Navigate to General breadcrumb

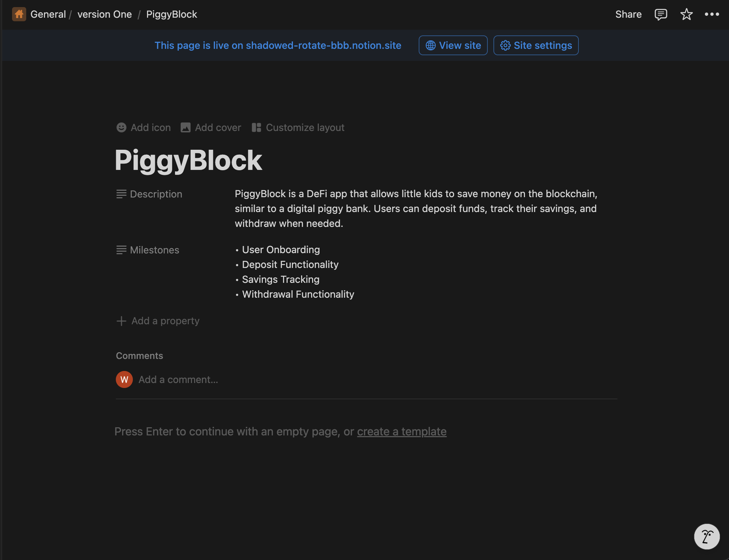click(x=48, y=14)
